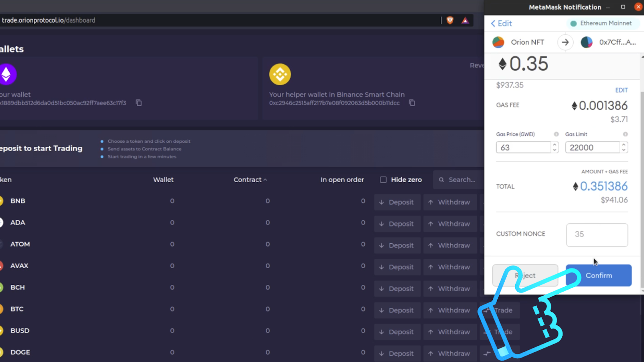The width and height of the screenshot is (644, 362).
Task: Deposit DOGE to the contract
Action: pyautogui.click(x=397, y=354)
